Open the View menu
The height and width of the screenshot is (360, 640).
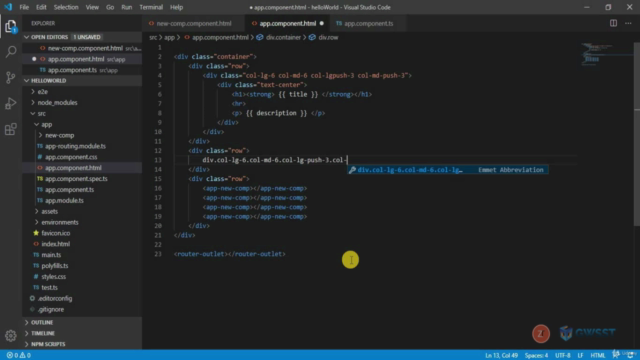(x=92, y=7)
